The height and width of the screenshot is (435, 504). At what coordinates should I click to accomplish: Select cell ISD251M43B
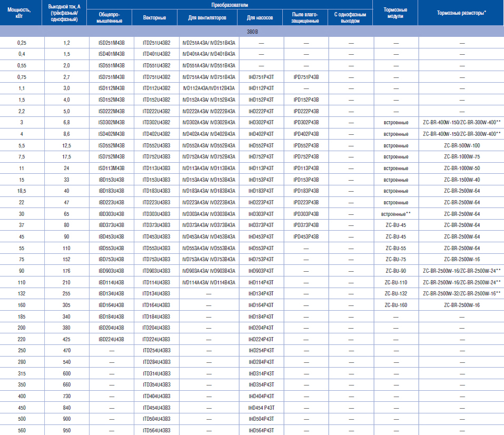112,43
